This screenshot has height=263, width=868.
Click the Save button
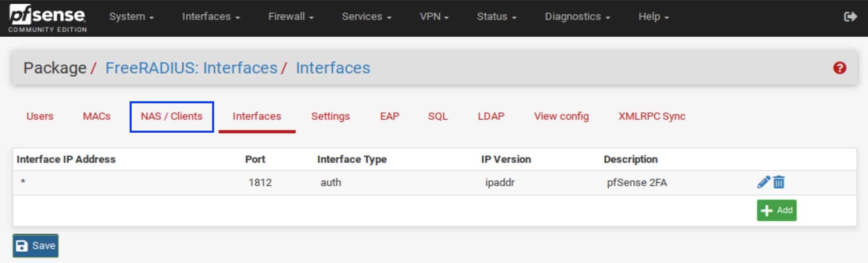[x=36, y=246]
